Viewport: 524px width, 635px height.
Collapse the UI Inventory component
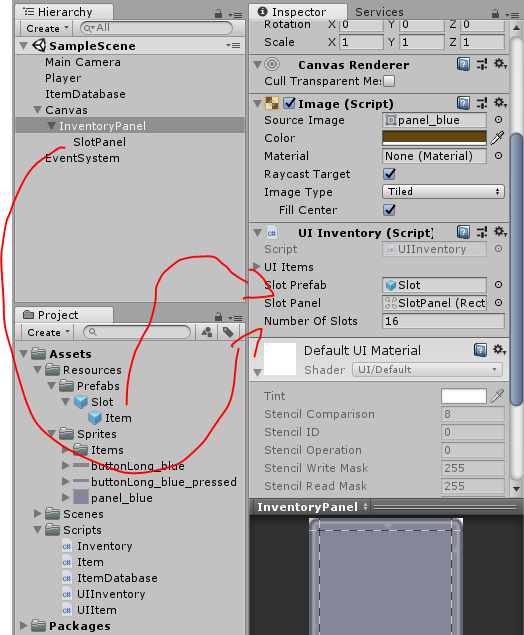(x=257, y=233)
